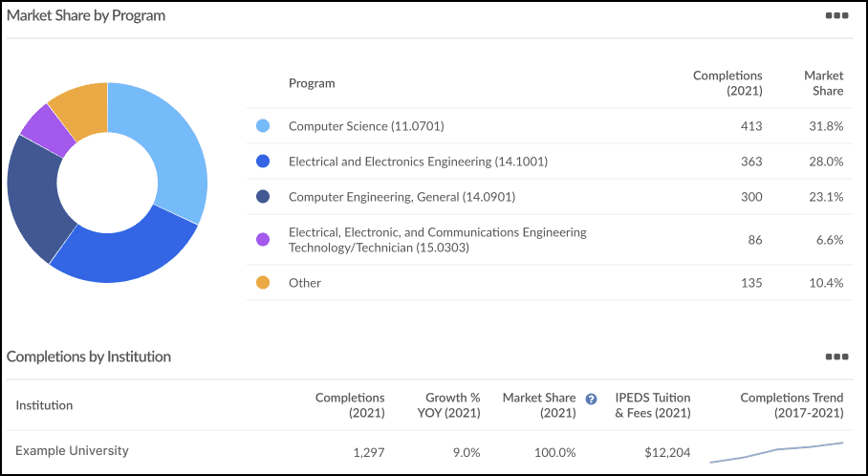Screen dimensions: 868x476
Task: Click the 28.0% market share value
Action: point(826,162)
